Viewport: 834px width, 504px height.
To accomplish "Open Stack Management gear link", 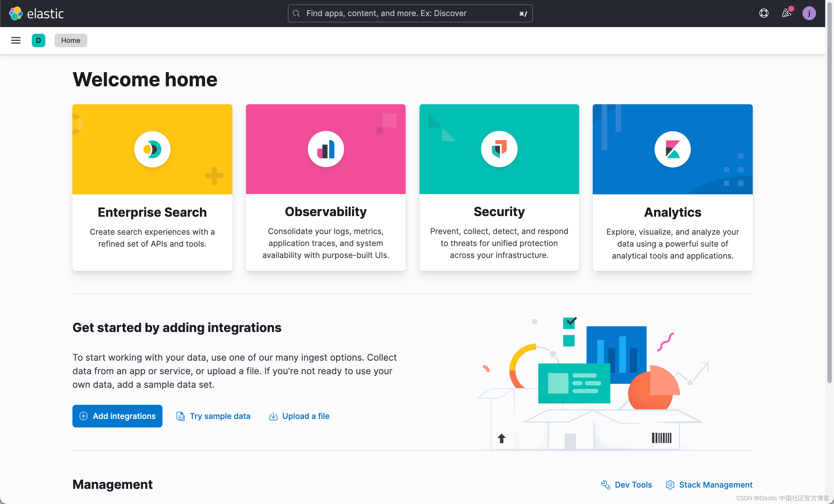I will point(715,485).
